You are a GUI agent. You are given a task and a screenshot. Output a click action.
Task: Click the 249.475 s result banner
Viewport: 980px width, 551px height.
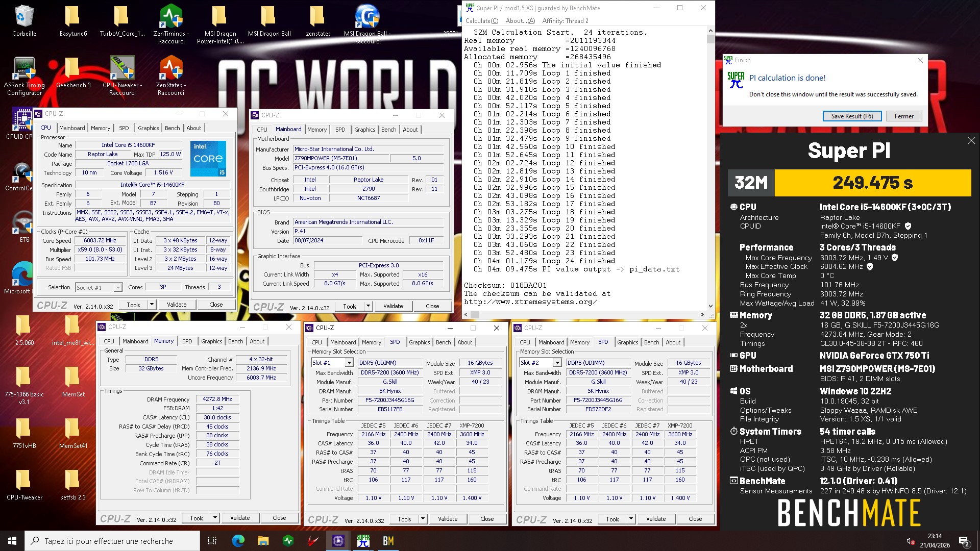click(x=872, y=183)
